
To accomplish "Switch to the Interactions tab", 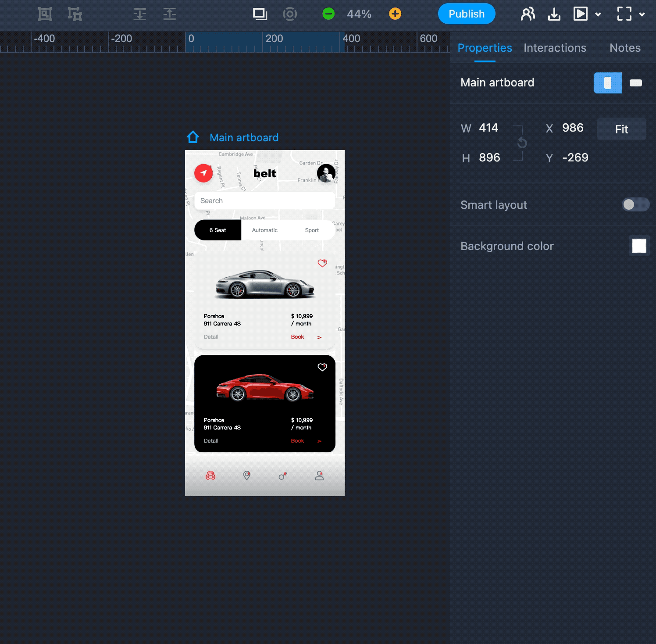I will [x=555, y=48].
